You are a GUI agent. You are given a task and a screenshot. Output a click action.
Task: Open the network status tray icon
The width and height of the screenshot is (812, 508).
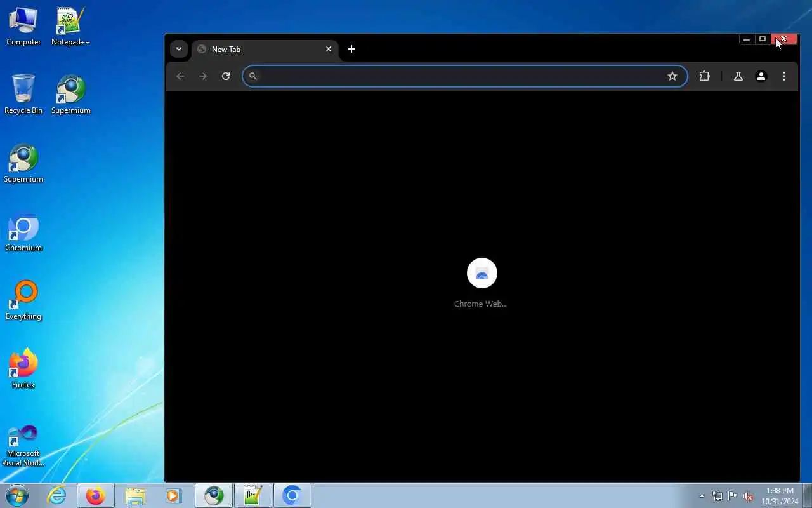point(717,496)
